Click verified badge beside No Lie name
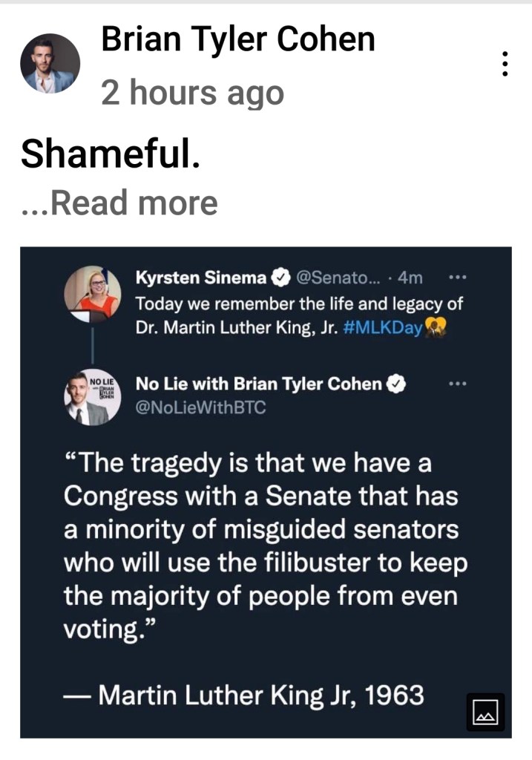 [x=397, y=384]
